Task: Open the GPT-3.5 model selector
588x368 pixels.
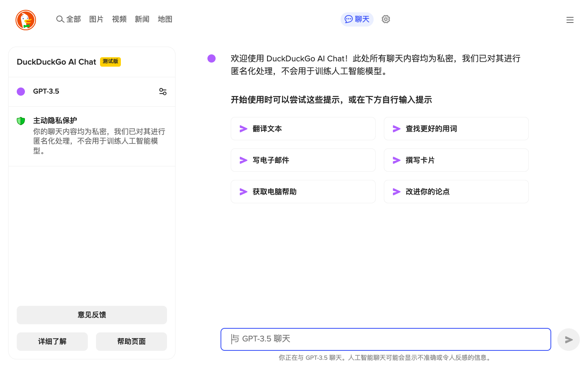Action: point(46,91)
